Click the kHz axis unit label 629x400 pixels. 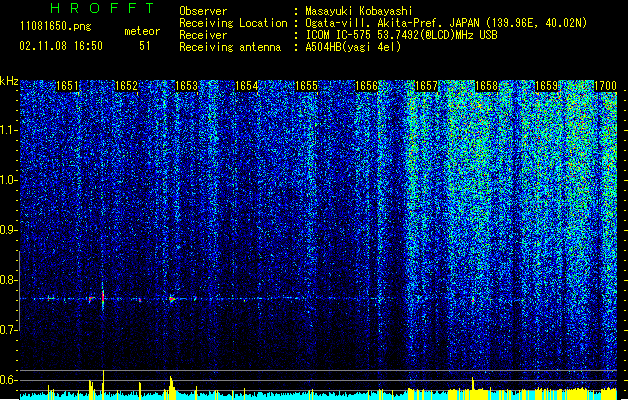pyautogui.click(x=9, y=81)
